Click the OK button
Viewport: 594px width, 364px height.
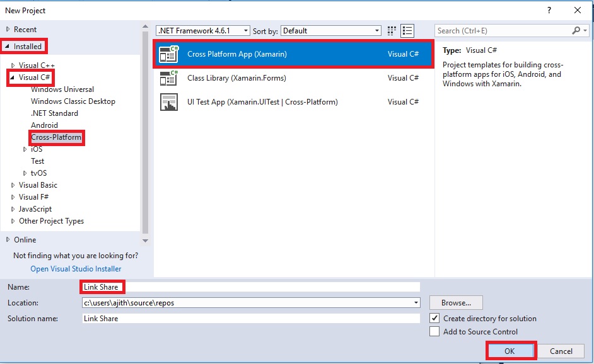[510, 351]
